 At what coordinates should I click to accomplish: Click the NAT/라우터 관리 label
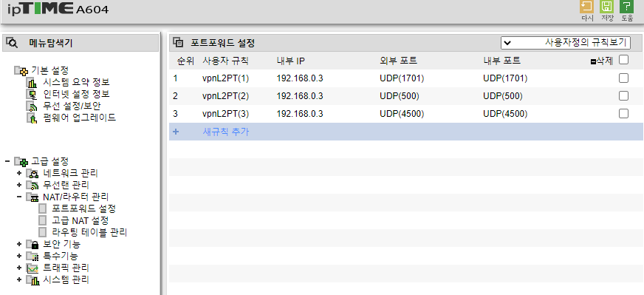coord(75,197)
